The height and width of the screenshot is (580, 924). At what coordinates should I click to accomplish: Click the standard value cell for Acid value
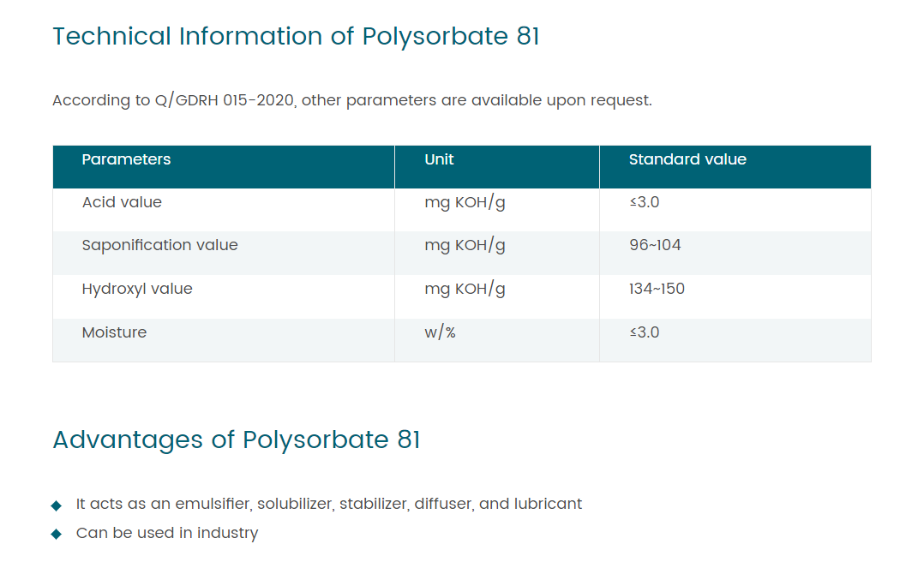click(x=644, y=202)
